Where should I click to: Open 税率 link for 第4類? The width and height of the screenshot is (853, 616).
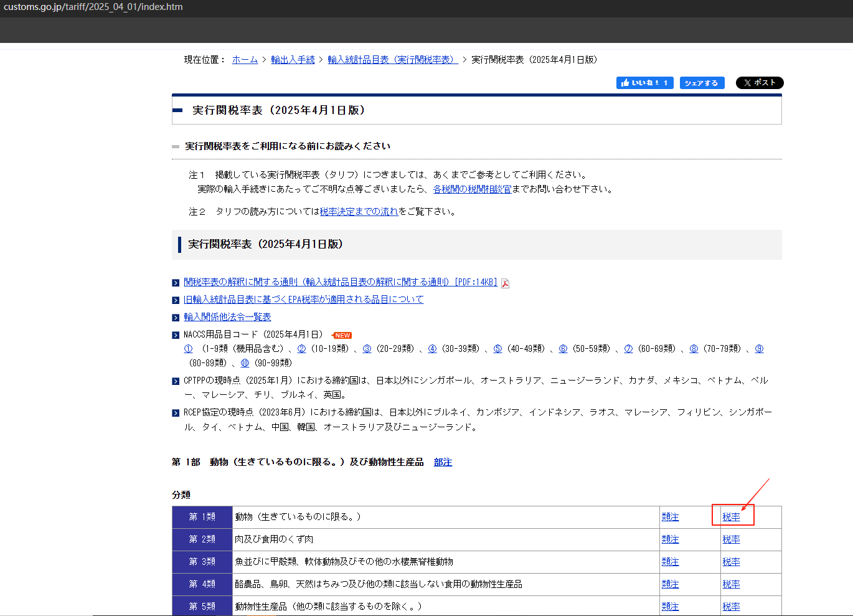click(x=731, y=584)
